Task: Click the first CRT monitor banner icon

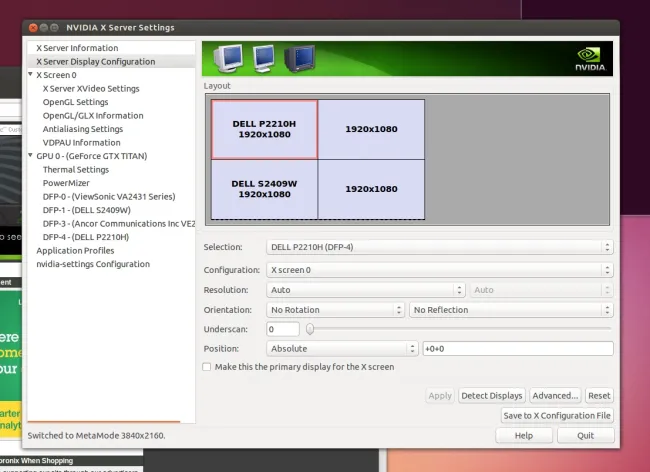Action: tap(228, 58)
